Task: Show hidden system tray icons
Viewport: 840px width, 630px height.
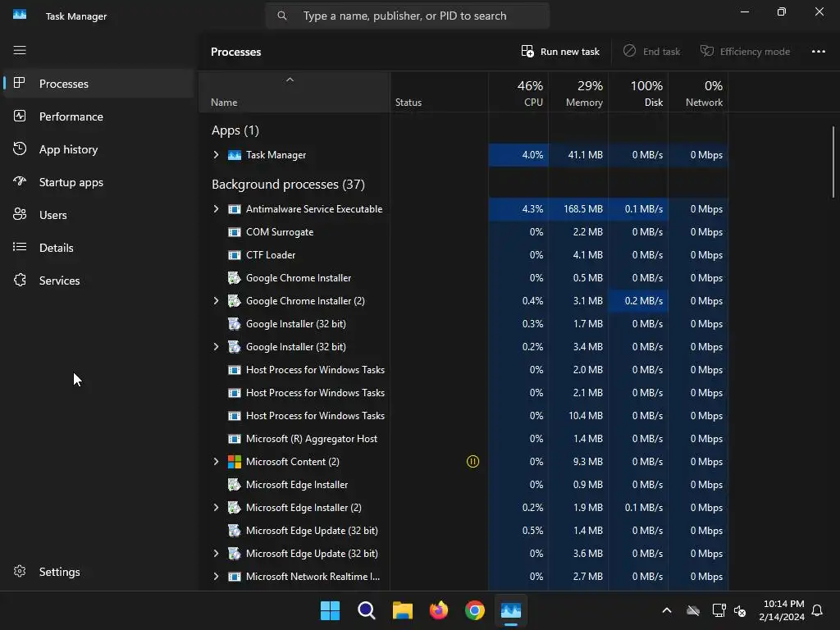Action: 667,610
